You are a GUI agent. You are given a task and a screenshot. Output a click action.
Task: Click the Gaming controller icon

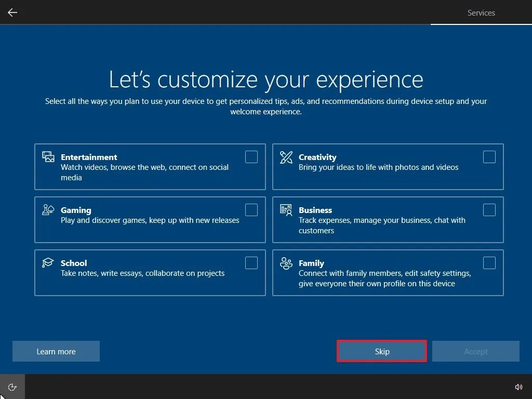coord(48,209)
